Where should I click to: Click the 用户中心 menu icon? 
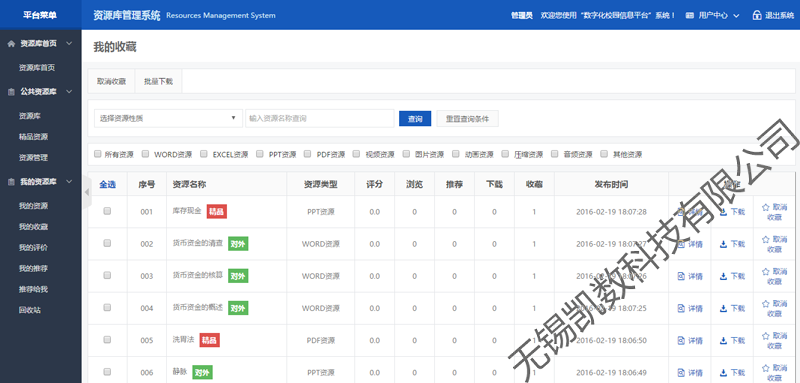pos(690,15)
